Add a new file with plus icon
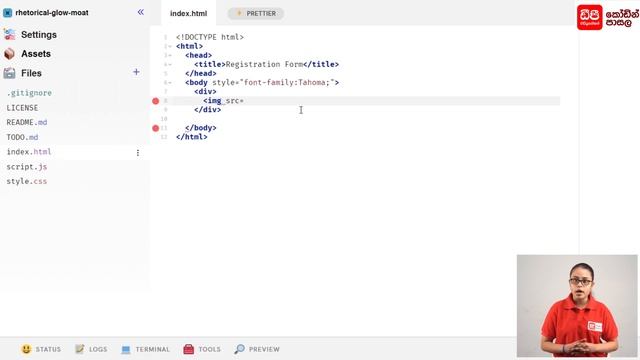This screenshot has height=360, width=640. coord(136,72)
